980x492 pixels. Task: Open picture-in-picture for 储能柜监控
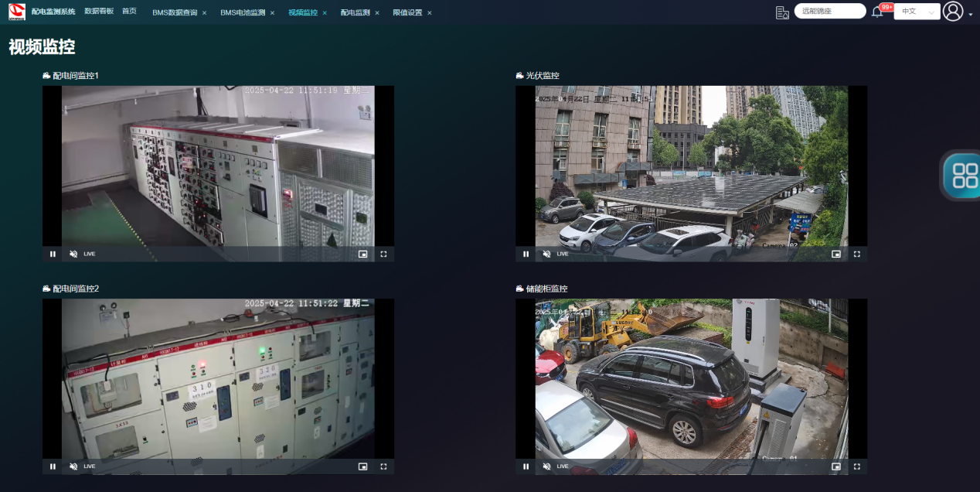tap(835, 466)
